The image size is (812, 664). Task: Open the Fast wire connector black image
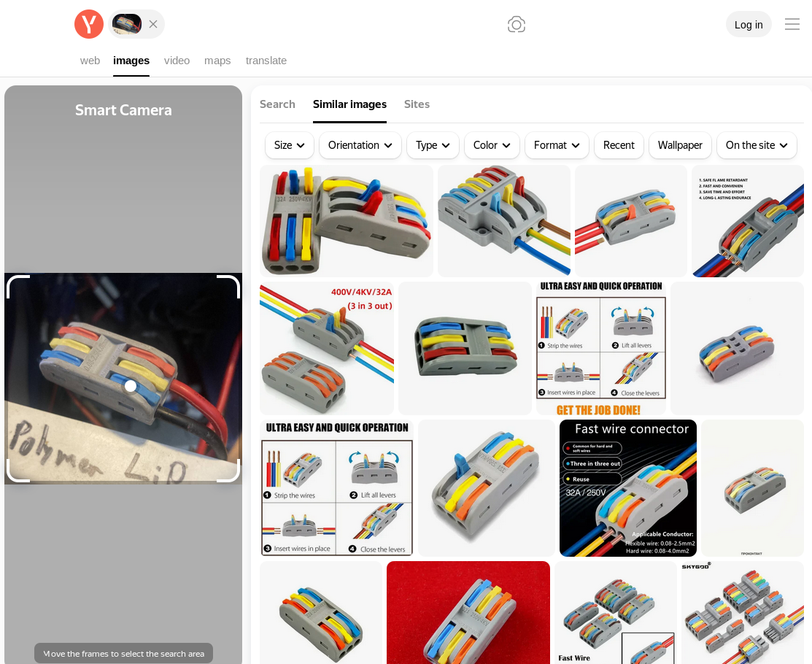pyautogui.click(x=627, y=488)
